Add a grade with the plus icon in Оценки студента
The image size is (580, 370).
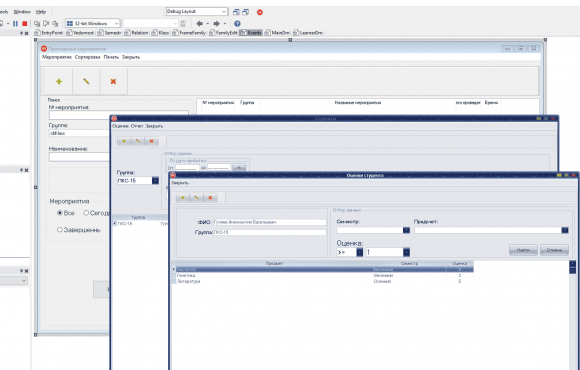[x=182, y=198]
